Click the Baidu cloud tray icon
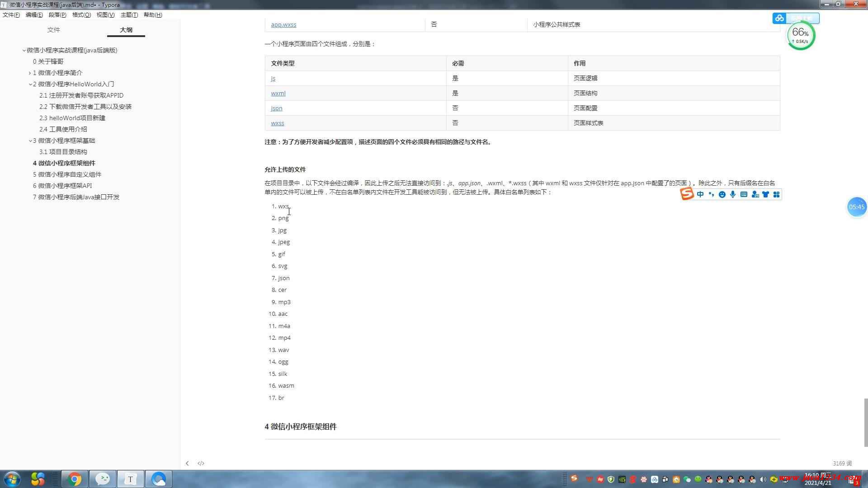 654,479
